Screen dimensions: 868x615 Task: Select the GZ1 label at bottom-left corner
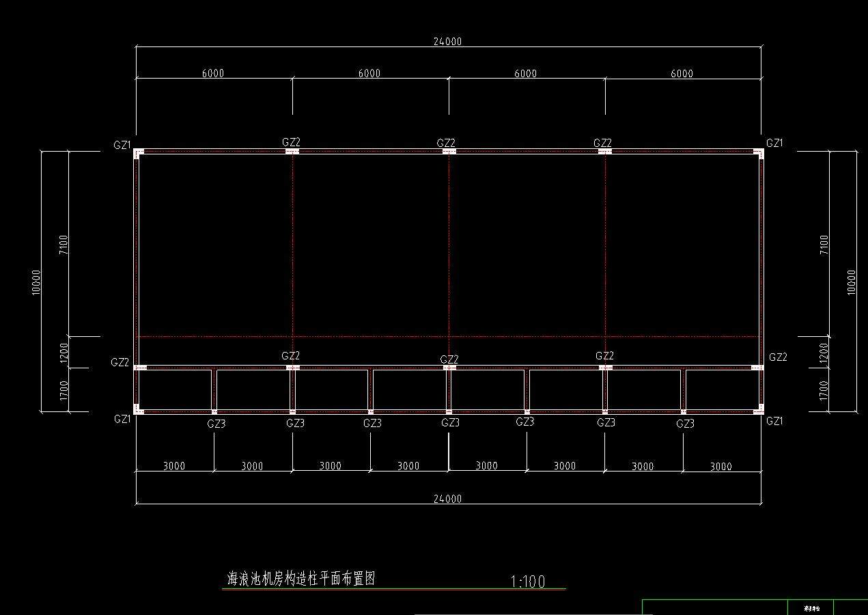(122, 419)
